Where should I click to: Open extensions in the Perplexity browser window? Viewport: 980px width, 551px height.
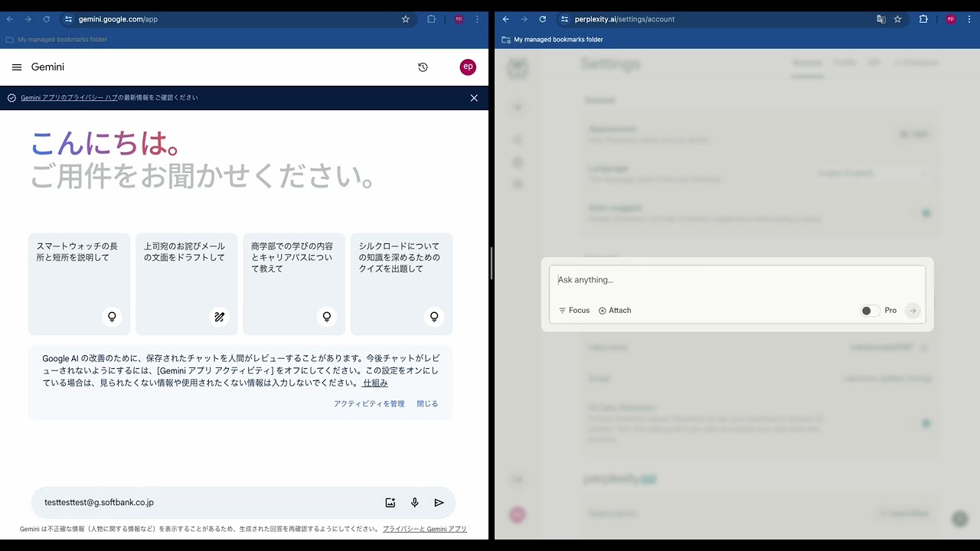coord(923,19)
